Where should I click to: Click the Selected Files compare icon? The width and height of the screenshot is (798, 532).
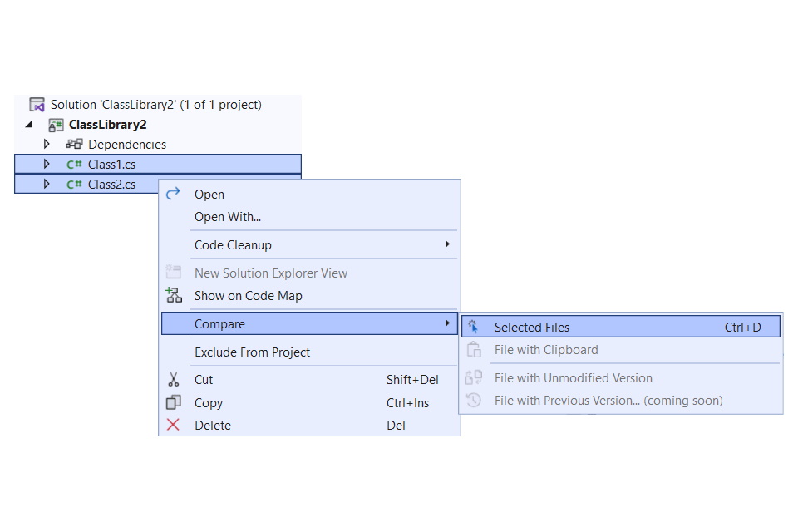(475, 326)
